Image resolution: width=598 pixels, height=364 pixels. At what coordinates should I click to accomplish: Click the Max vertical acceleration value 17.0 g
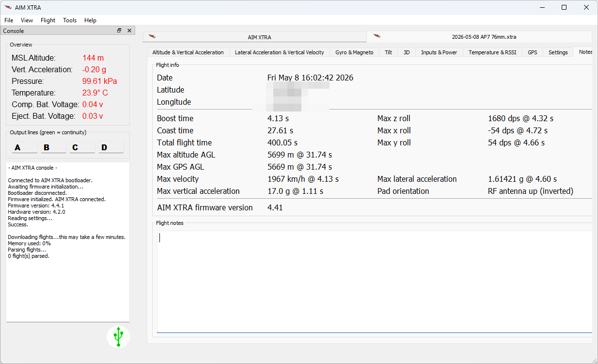point(295,191)
